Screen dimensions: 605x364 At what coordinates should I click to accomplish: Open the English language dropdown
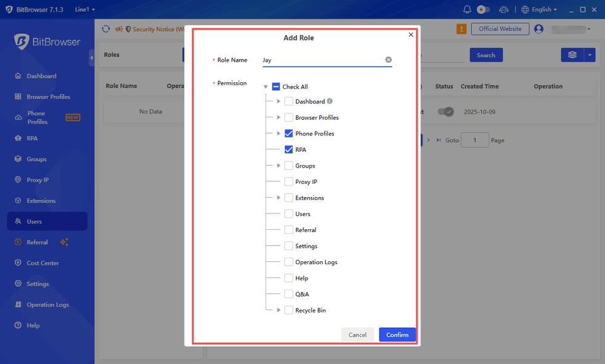tap(539, 10)
